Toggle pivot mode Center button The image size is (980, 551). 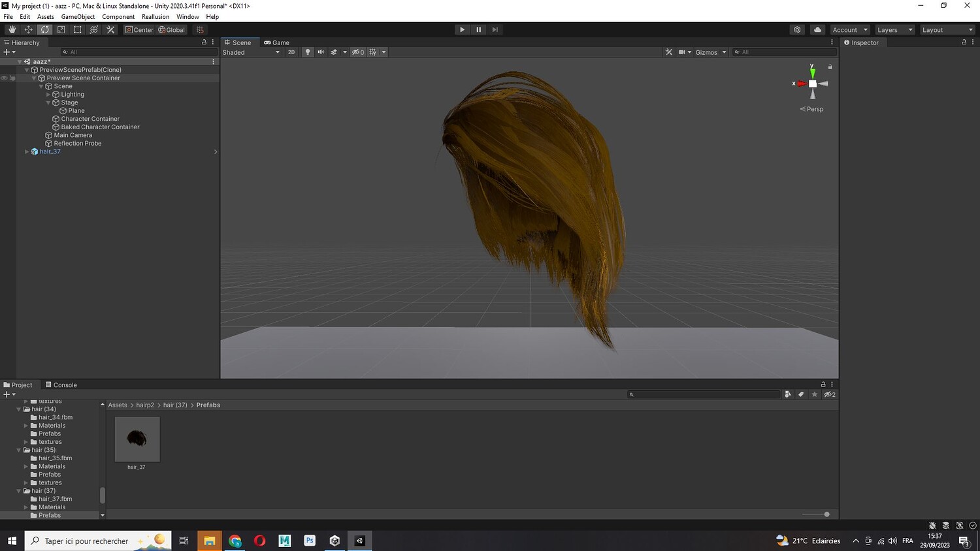click(139, 29)
